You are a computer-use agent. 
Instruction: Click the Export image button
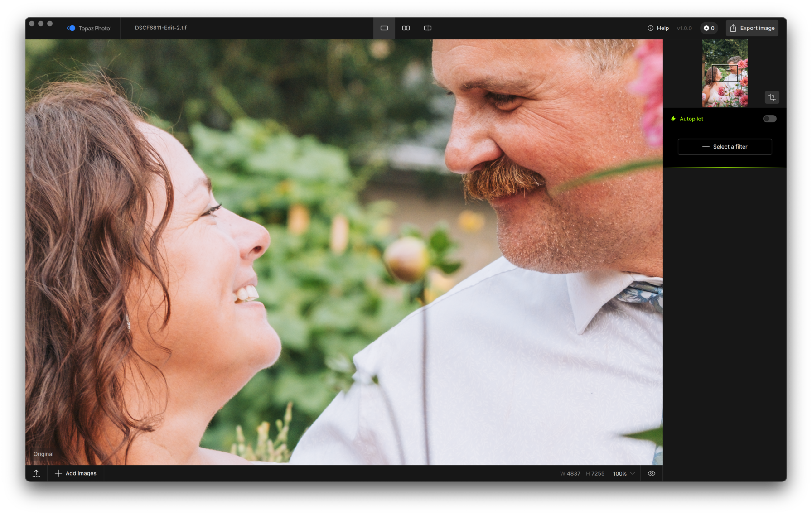752,28
